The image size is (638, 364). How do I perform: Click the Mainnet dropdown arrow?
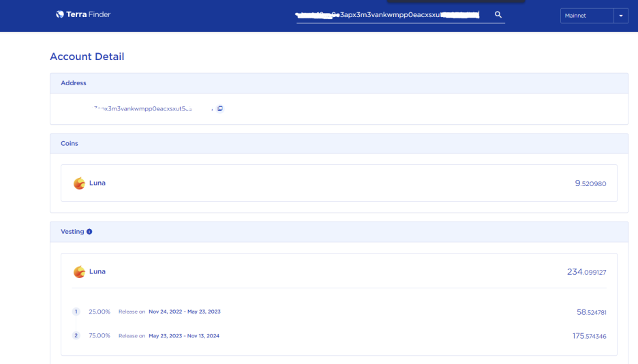tap(621, 16)
